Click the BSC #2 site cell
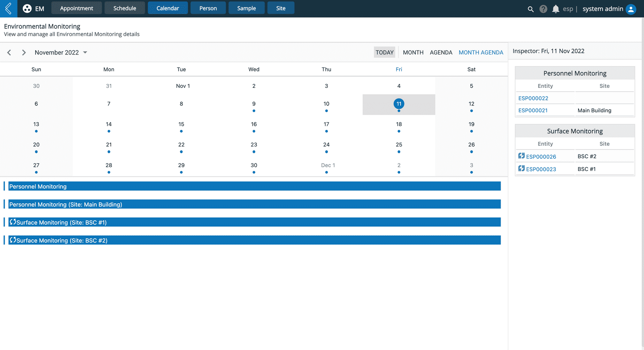The image size is (644, 350). point(605,156)
